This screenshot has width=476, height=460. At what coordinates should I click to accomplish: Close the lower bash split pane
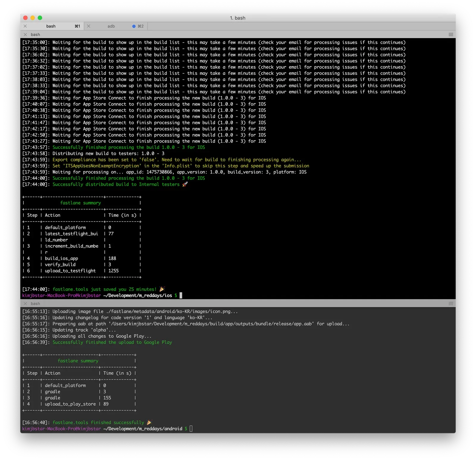tap(25, 304)
